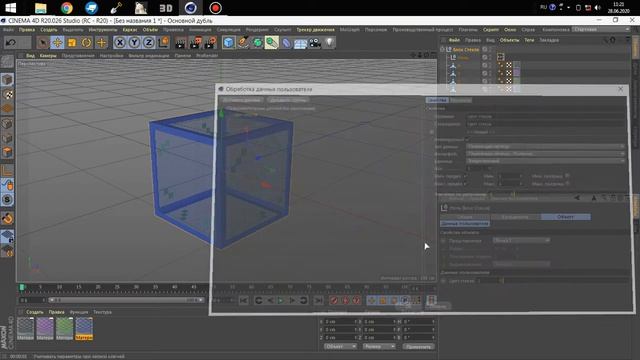Open Создать menu in Material Manager
Image resolution: width=640 pixels, height=360 pixels.
[x=34, y=312]
